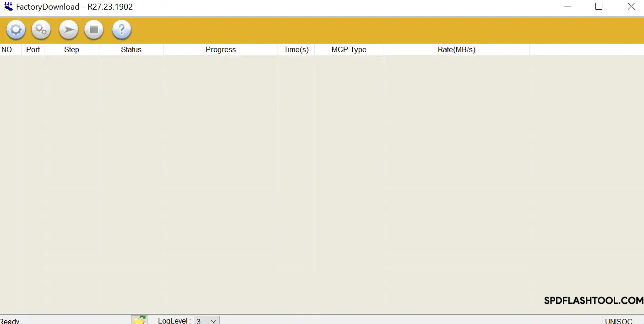Minimize the FactoryDownload window
644x324 pixels.
[568, 6]
